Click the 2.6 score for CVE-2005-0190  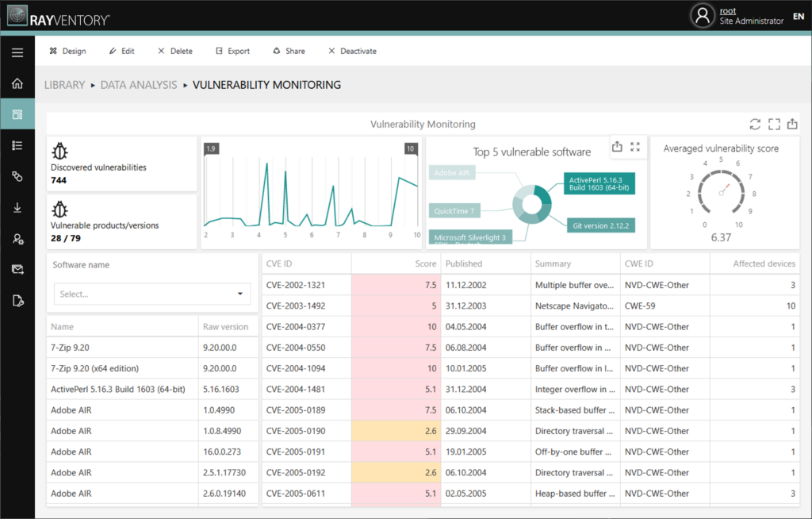coord(396,431)
